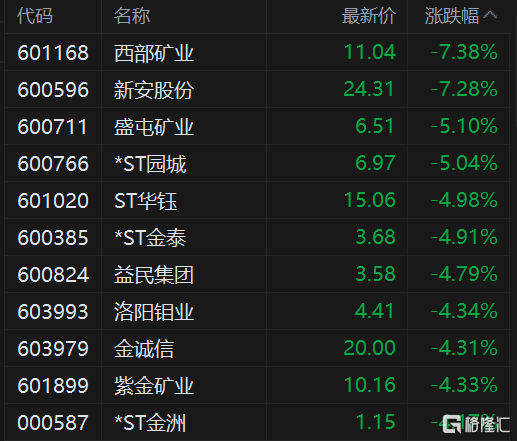The image size is (517, 441).
Task: Click change value -4.33%
Action: coord(464,385)
